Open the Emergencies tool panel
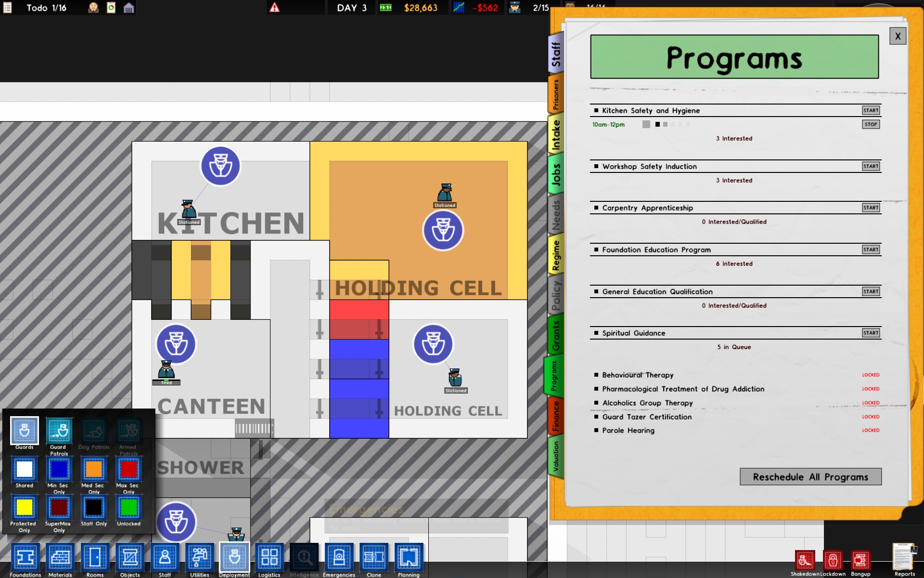This screenshot has width=924, height=578. point(339,558)
